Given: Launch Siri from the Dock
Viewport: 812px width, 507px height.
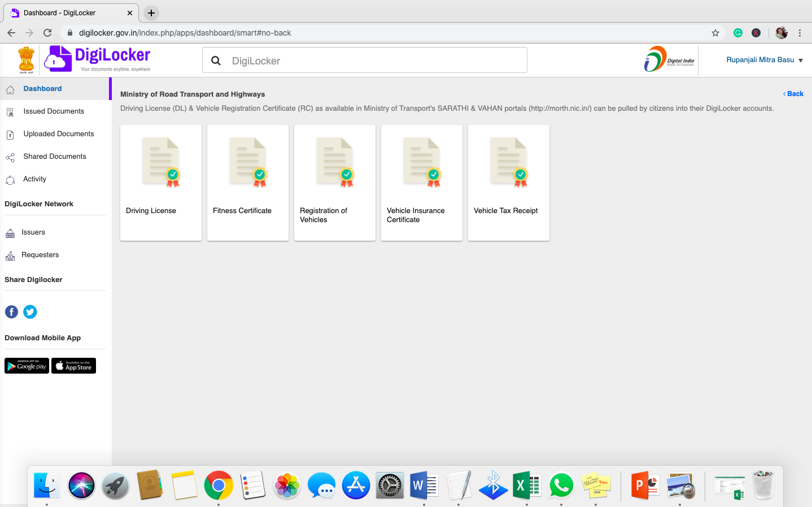Looking at the screenshot, I should tap(81, 486).
